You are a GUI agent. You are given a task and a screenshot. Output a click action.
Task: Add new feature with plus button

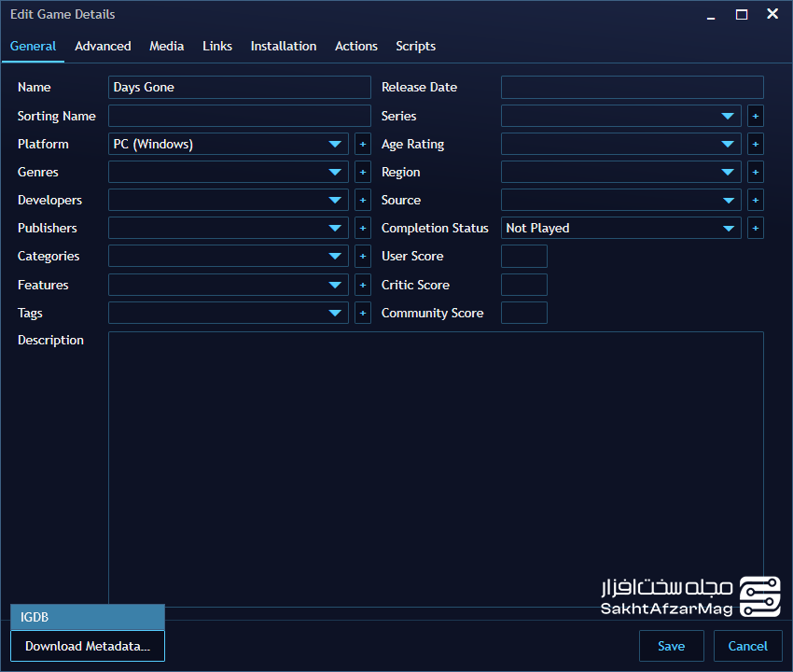363,285
